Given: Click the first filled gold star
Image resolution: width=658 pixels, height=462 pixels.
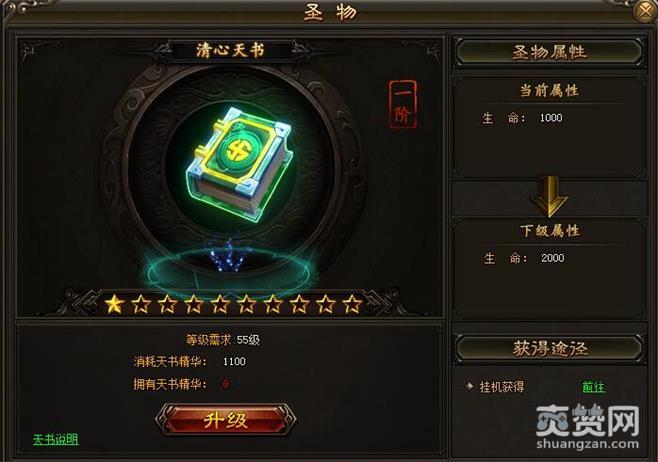Looking at the screenshot, I should [x=114, y=304].
